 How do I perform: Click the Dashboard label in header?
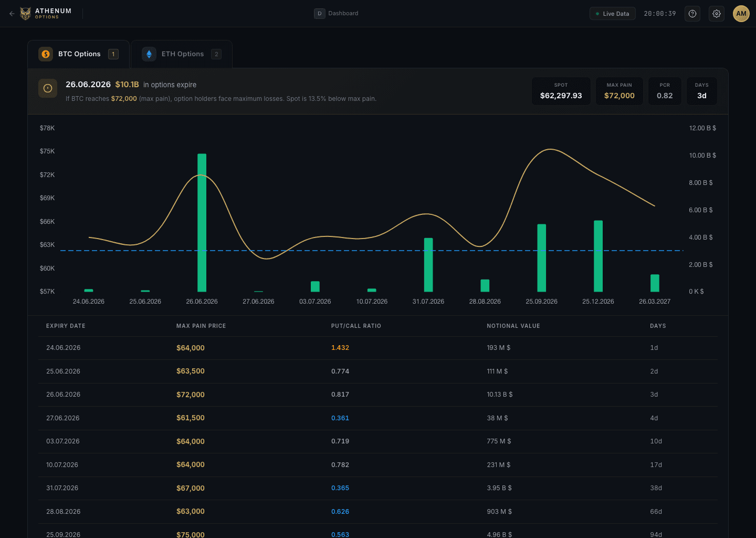(x=343, y=14)
